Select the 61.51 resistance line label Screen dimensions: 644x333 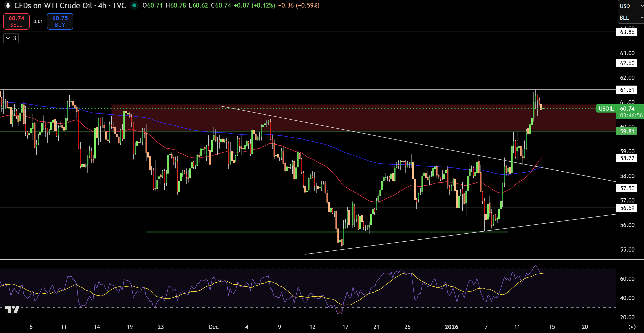(x=627, y=90)
